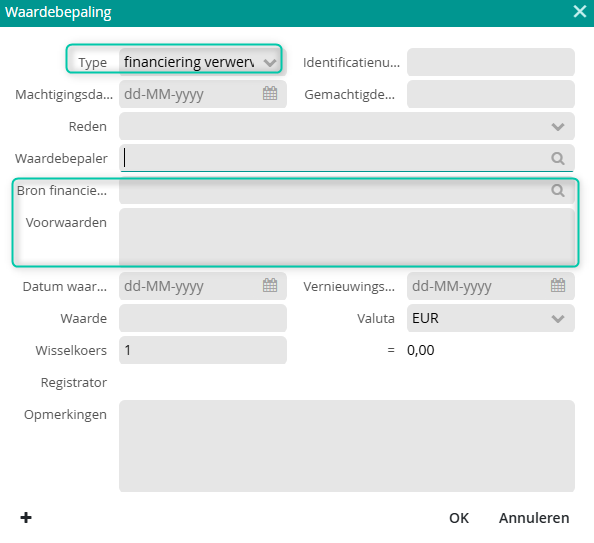Focus the Identificatienummer text field
The height and width of the screenshot is (543, 594).
(x=491, y=62)
